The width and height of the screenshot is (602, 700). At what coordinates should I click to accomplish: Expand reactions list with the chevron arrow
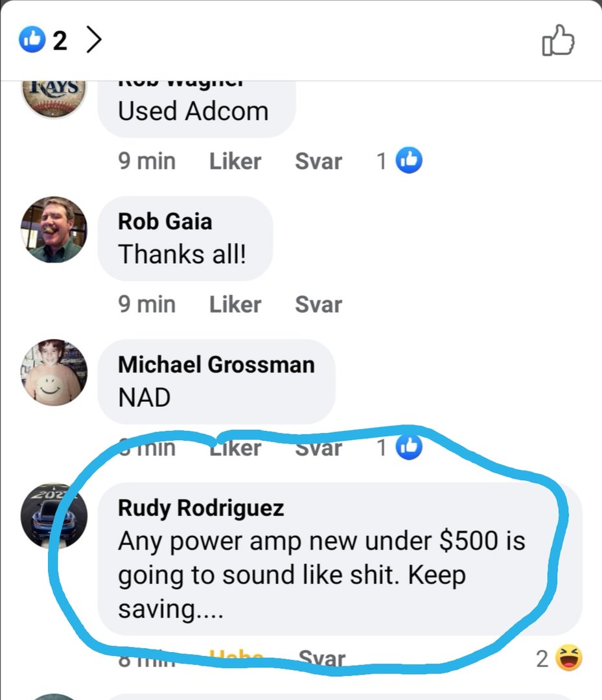[94, 40]
